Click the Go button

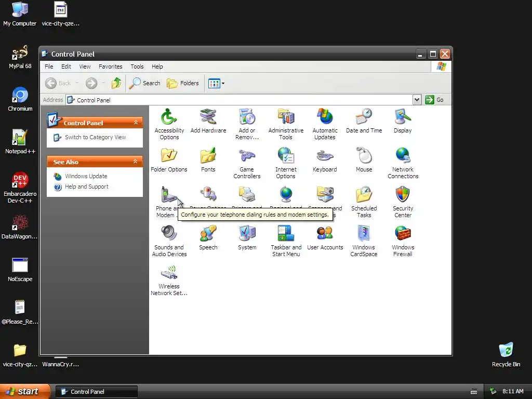point(435,100)
